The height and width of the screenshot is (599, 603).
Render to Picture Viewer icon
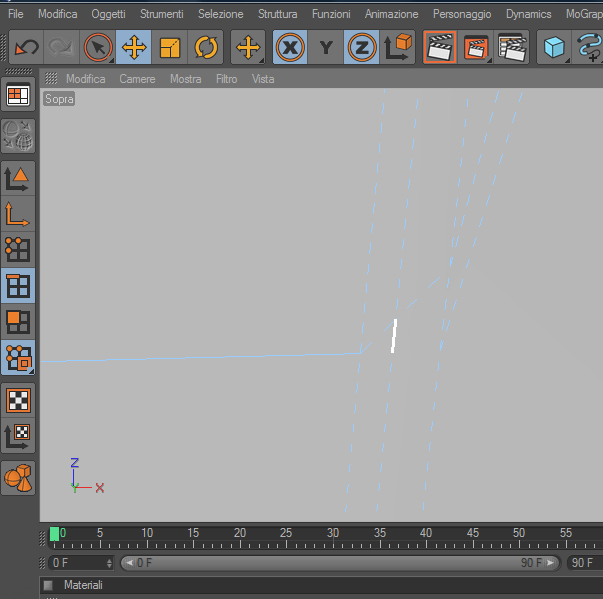coord(476,48)
